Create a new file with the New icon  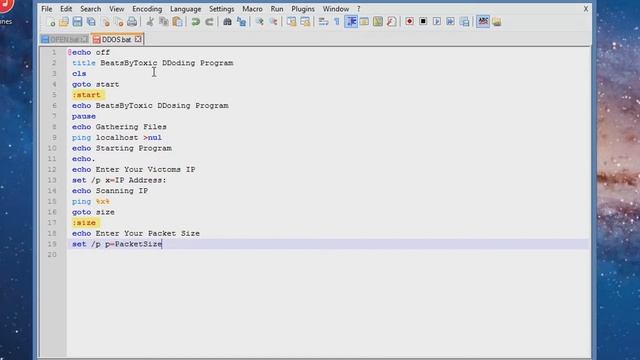tap(51, 22)
